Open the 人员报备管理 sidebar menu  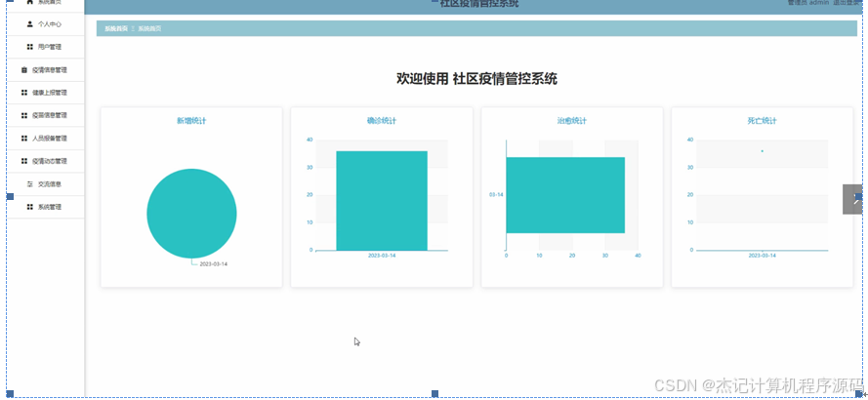[45, 139]
